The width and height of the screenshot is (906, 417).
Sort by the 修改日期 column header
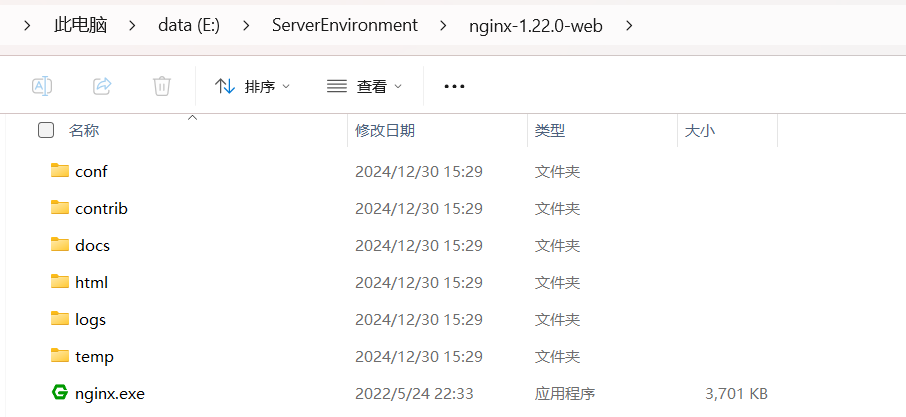point(385,131)
